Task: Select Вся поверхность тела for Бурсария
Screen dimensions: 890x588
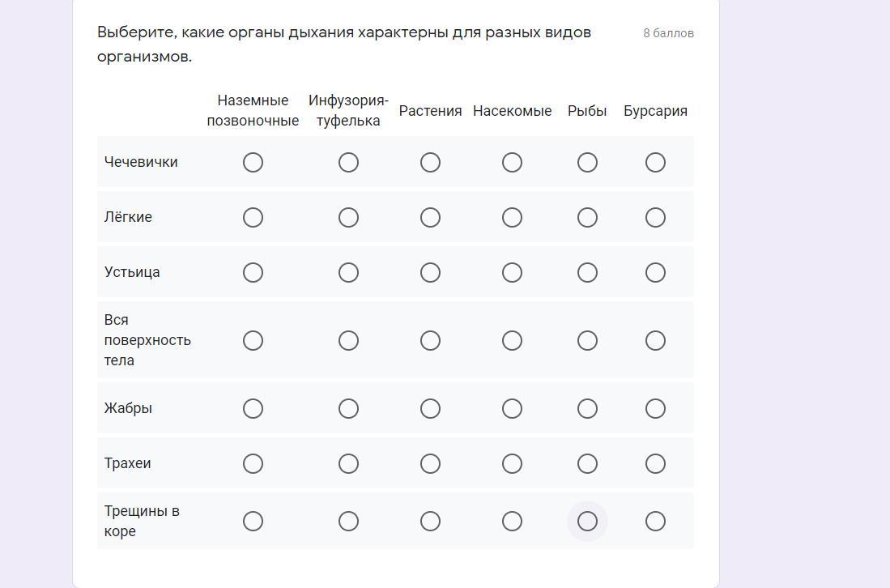Action: pos(655,341)
